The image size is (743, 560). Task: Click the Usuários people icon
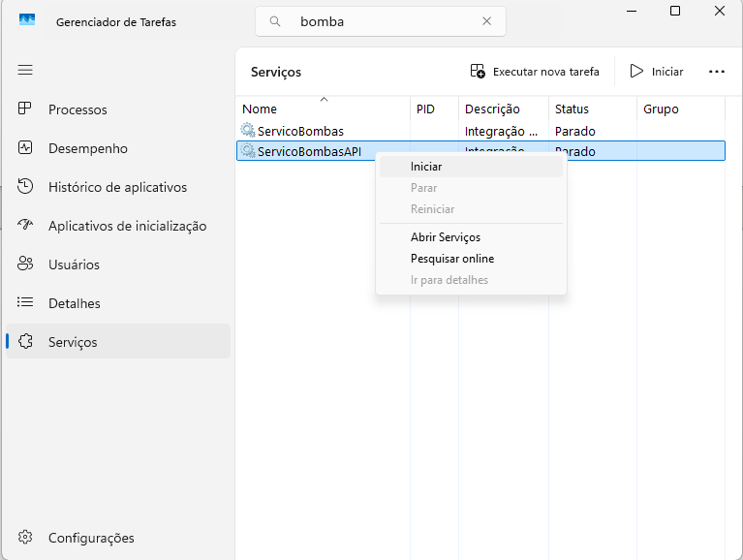click(25, 264)
